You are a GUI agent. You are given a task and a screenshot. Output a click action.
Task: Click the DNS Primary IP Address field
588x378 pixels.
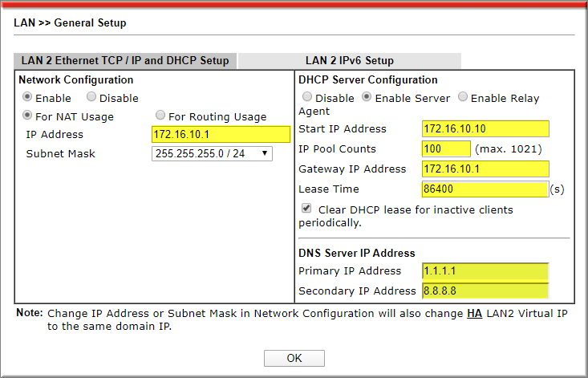[485, 271]
